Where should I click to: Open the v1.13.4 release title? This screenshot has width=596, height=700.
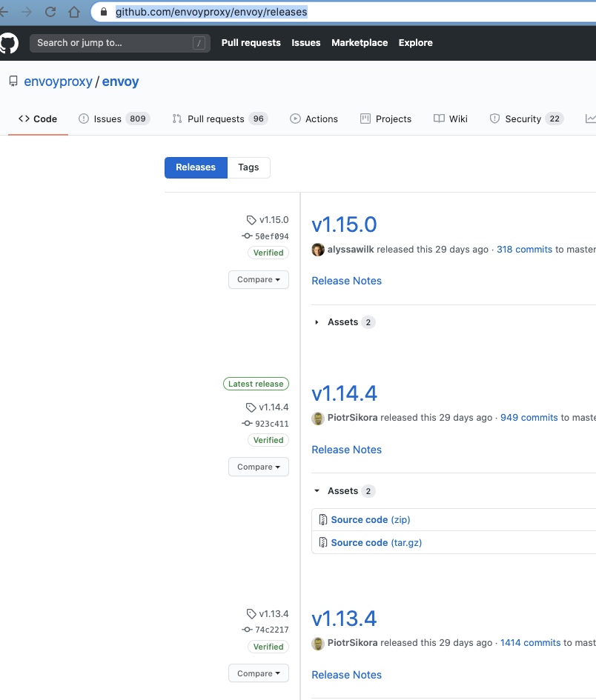click(344, 619)
